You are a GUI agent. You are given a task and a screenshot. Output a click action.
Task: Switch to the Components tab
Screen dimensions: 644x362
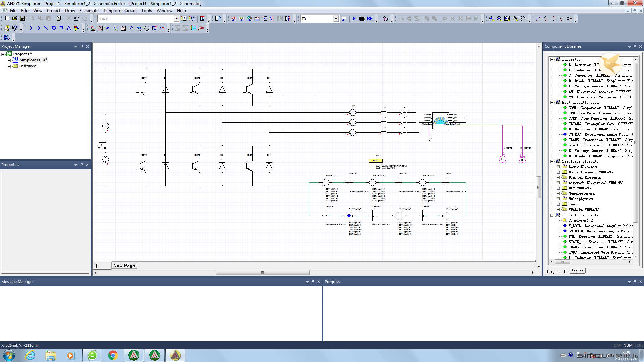[557, 271]
